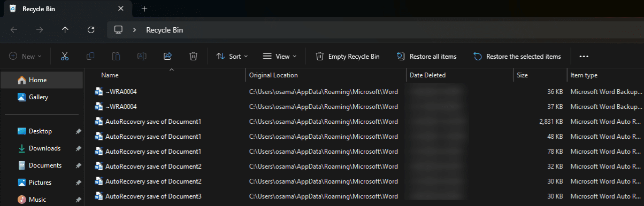Click the PC monitor icon in address bar

(119, 30)
